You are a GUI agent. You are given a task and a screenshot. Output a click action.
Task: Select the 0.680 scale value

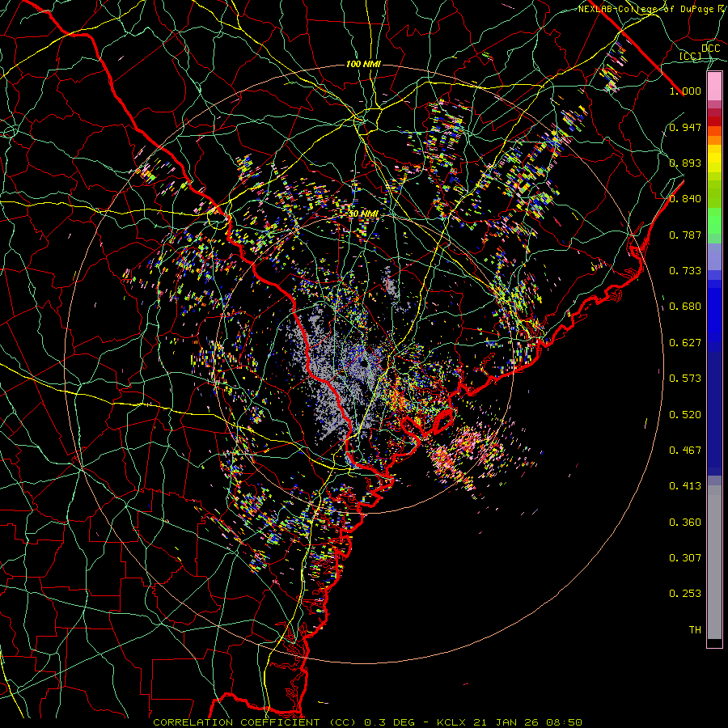[685, 307]
